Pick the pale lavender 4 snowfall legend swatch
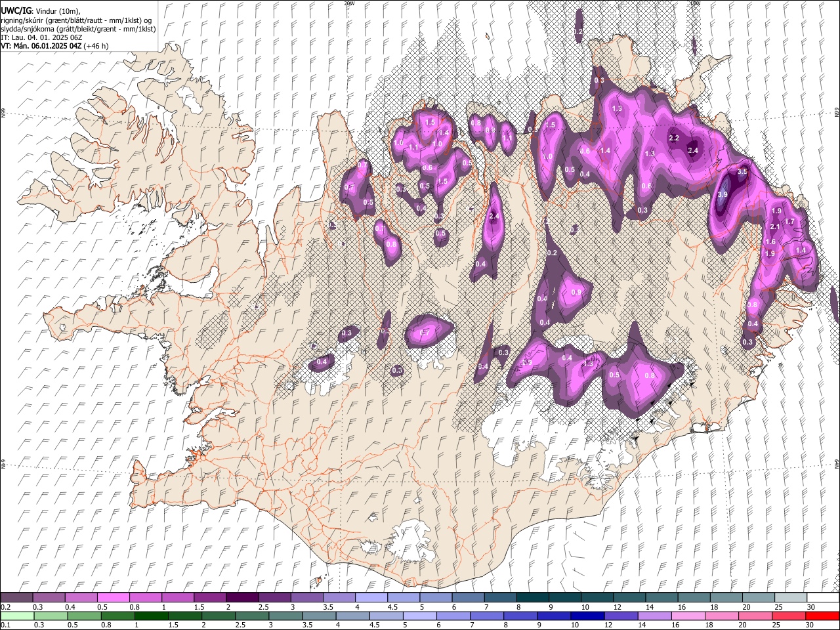Screen dimensions: 840x630 (371, 598)
